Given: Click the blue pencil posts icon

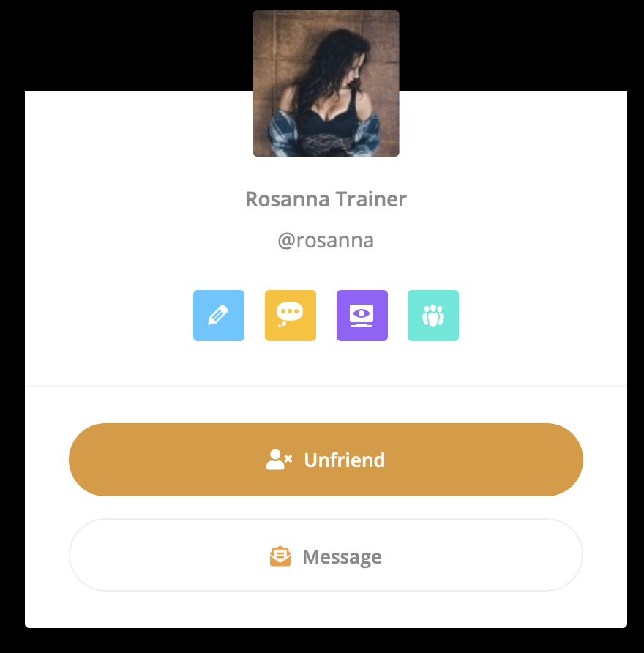Looking at the screenshot, I should pyautogui.click(x=219, y=316).
